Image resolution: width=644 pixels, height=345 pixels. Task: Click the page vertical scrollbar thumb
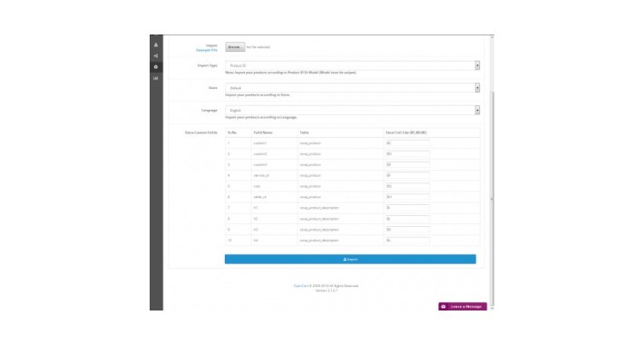pos(492,198)
